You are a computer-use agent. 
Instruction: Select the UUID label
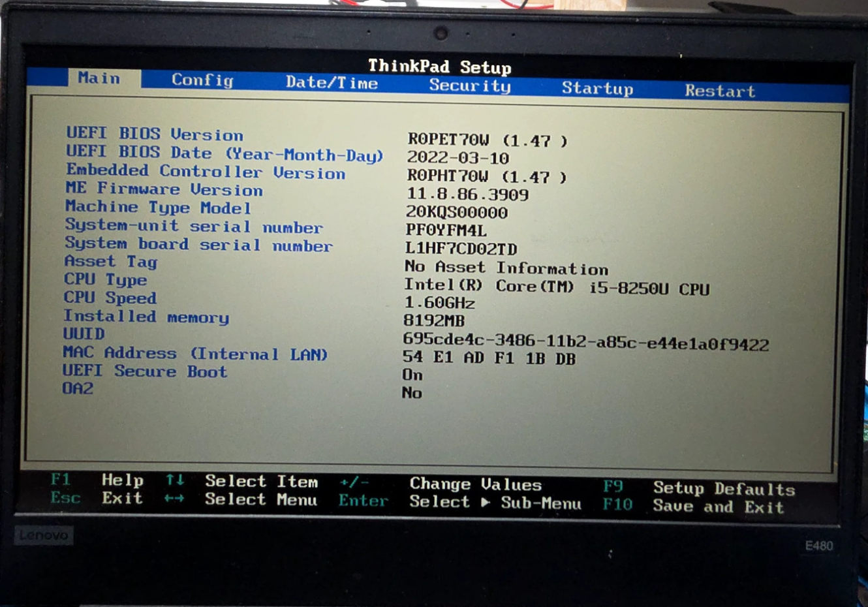84,334
